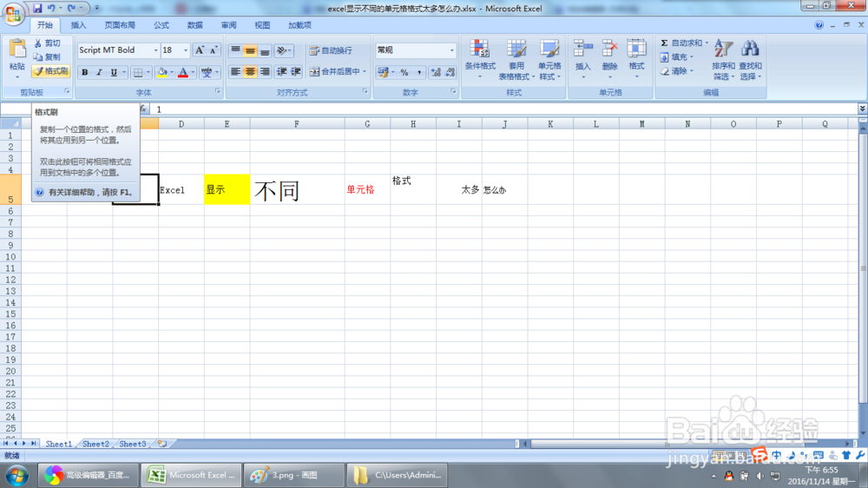Switch to the 审阅 (Review) ribbon tab
Screen dimensions: 868x488
[x=228, y=25]
